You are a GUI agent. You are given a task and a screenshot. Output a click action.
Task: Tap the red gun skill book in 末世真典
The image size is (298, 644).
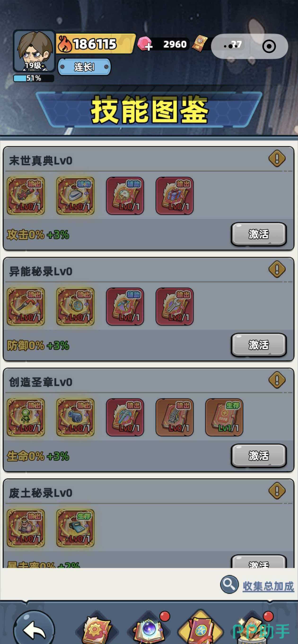click(x=26, y=196)
